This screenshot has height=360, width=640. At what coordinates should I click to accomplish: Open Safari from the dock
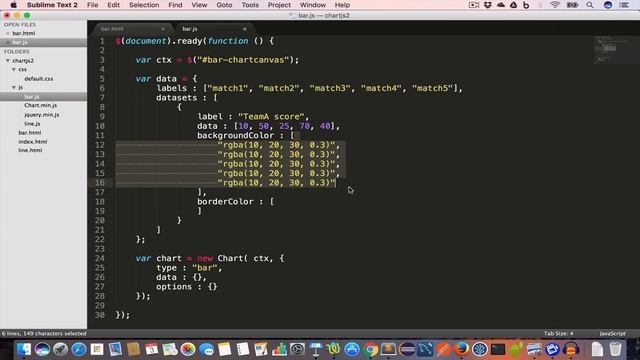click(x=78, y=349)
